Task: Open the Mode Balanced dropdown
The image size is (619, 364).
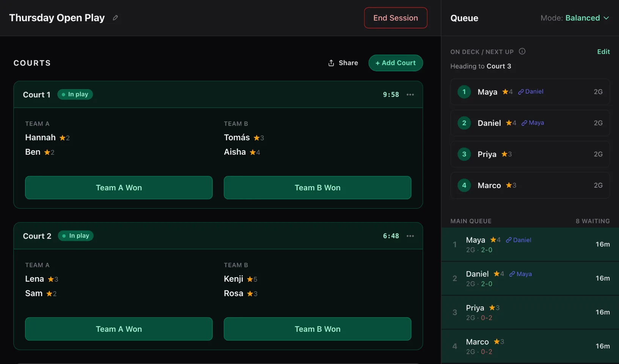Action: pos(575,18)
